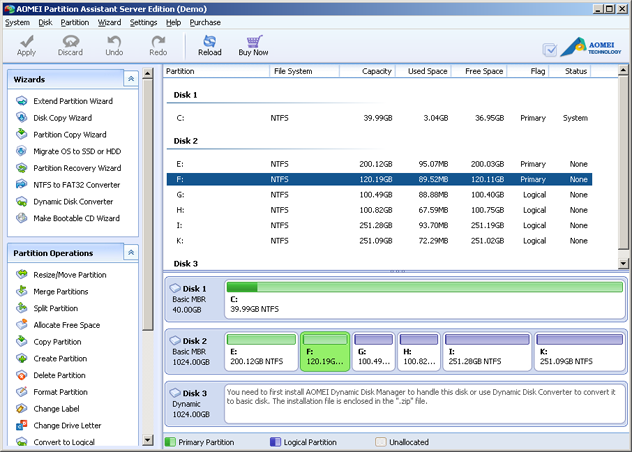Select the highlighted F: partition block
The image size is (632, 452).
[325, 351]
